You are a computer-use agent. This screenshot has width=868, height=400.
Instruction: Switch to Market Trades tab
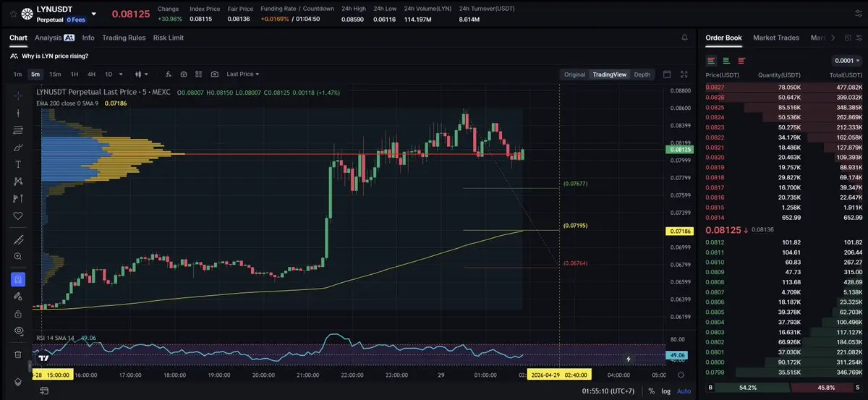[x=776, y=38]
